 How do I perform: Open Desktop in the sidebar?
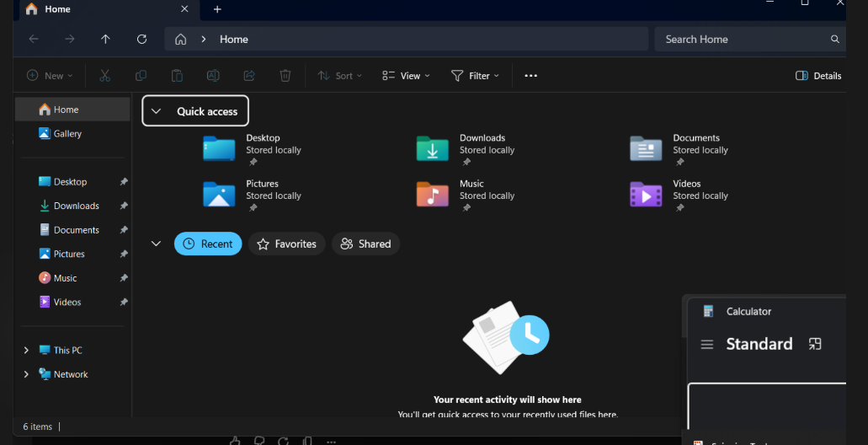tap(72, 182)
